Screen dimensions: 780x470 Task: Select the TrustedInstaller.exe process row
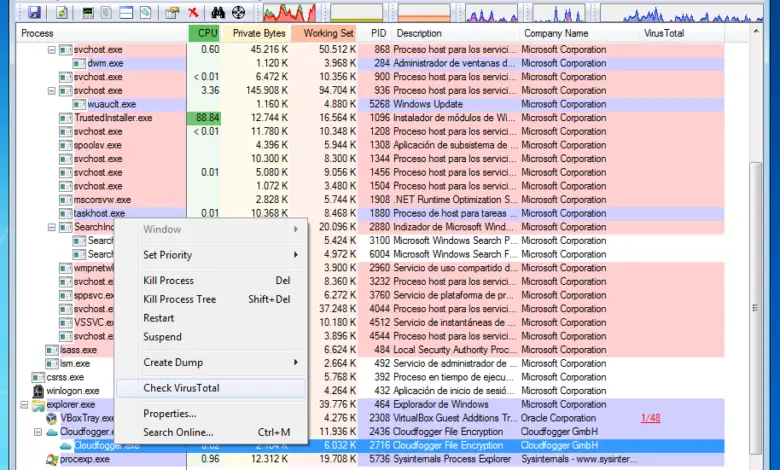click(x=370, y=118)
